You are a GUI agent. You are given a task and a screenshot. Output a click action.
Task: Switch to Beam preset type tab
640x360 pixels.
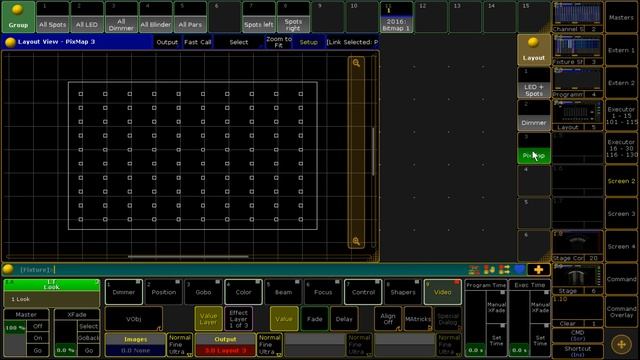click(283, 292)
